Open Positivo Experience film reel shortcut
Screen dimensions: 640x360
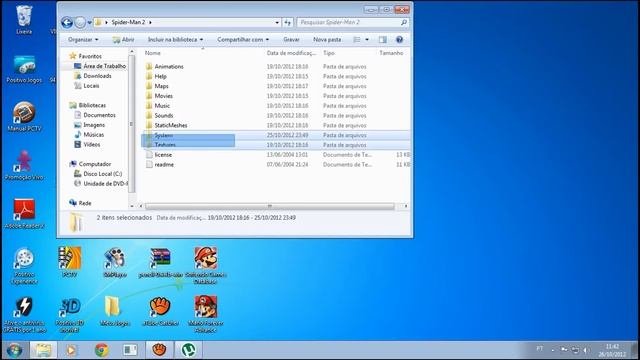[x=24, y=265]
